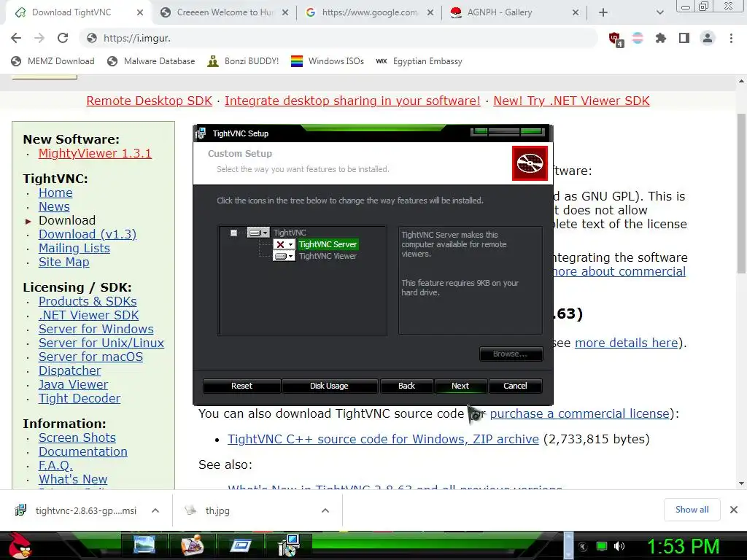Open the TightVNC C++ source code ZIP link
The image size is (747, 560).
(x=383, y=439)
